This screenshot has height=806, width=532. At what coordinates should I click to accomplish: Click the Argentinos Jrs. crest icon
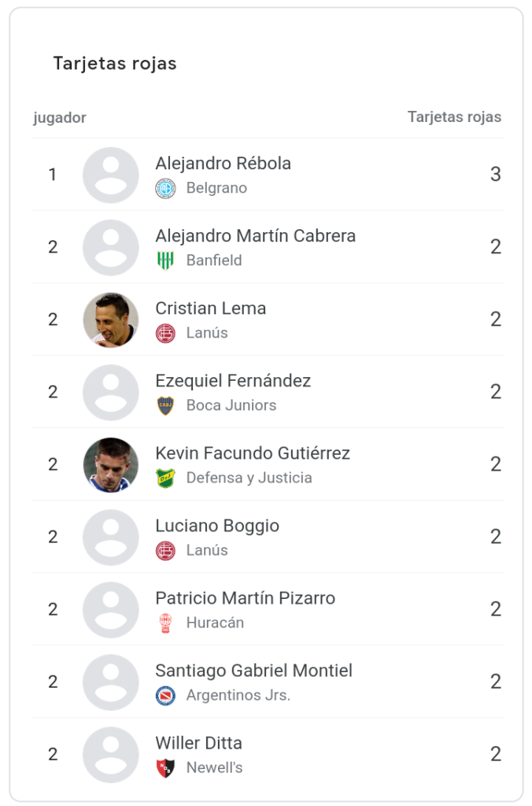(x=165, y=695)
